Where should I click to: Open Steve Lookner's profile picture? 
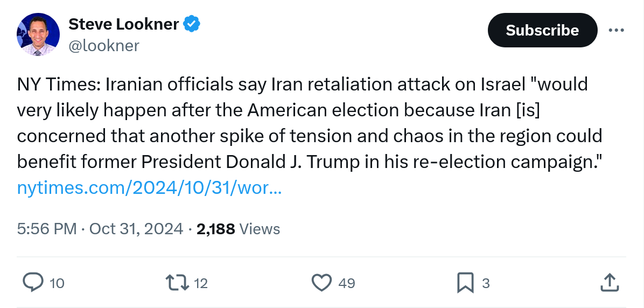point(38,33)
